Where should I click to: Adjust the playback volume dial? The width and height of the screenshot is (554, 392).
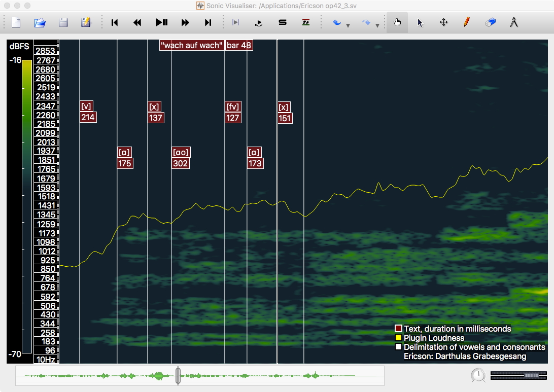pyautogui.click(x=478, y=375)
